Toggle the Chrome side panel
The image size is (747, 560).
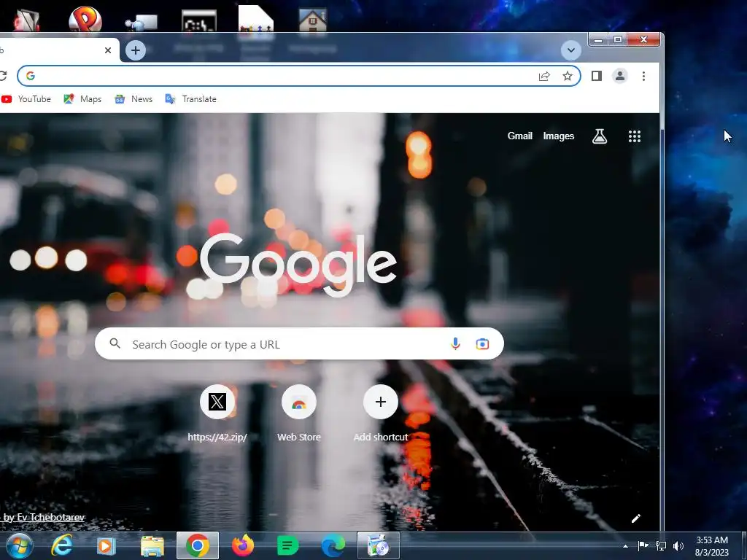tap(597, 76)
